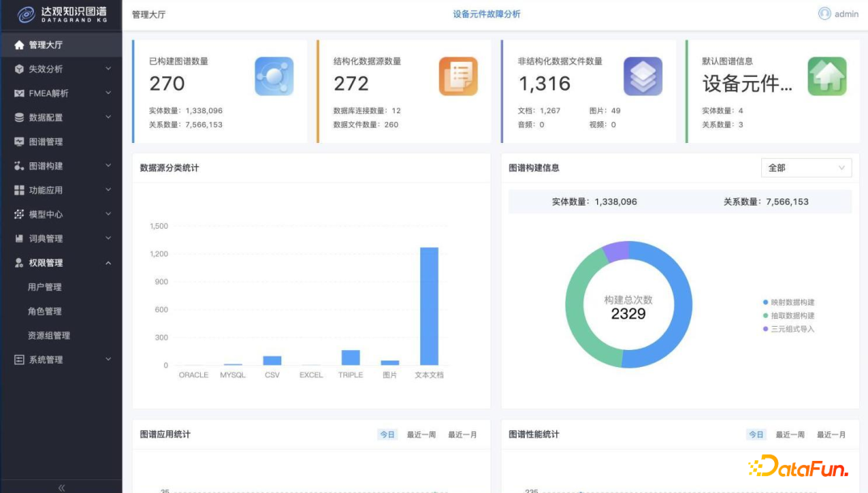Select 最近一周 tab in 图谱性能统计
Image resolution: width=868 pixels, height=493 pixels.
point(790,434)
